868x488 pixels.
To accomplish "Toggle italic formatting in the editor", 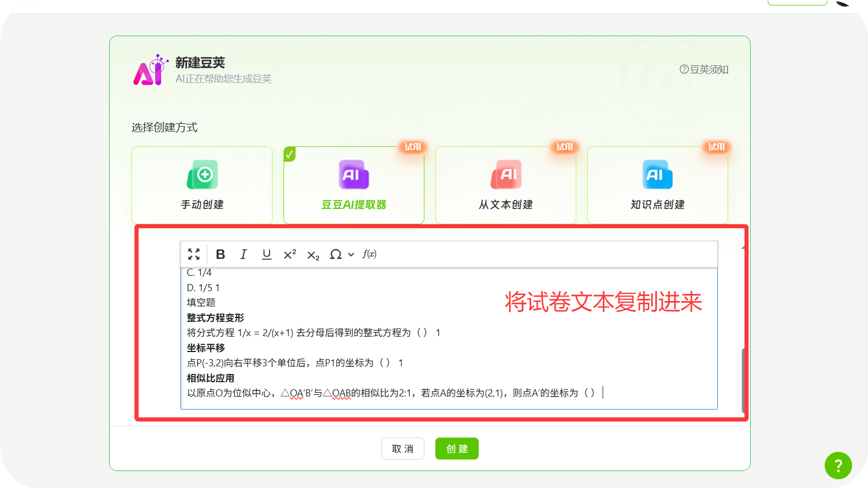I will 243,254.
